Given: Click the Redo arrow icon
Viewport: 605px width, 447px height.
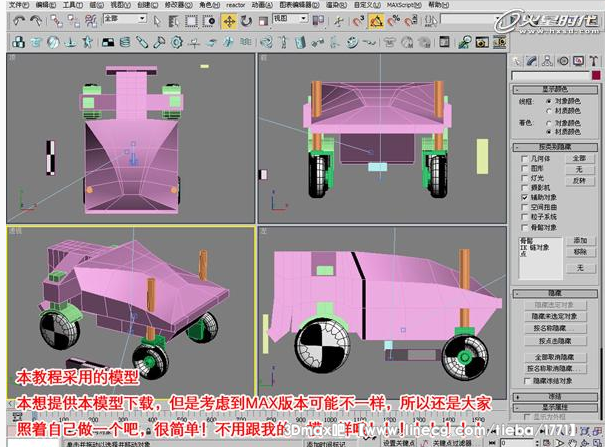Looking at the screenshot, I should coord(36,20).
